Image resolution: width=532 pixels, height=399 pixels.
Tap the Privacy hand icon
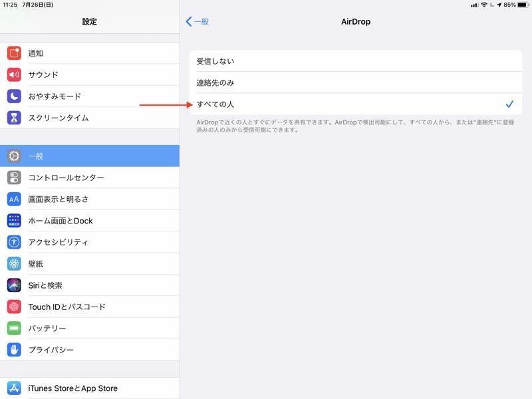click(x=14, y=350)
